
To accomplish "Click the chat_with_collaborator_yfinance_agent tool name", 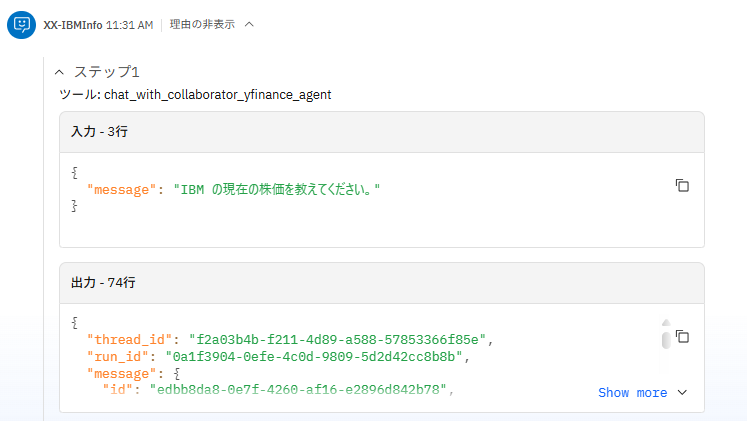I will pyautogui.click(x=217, y=95).
